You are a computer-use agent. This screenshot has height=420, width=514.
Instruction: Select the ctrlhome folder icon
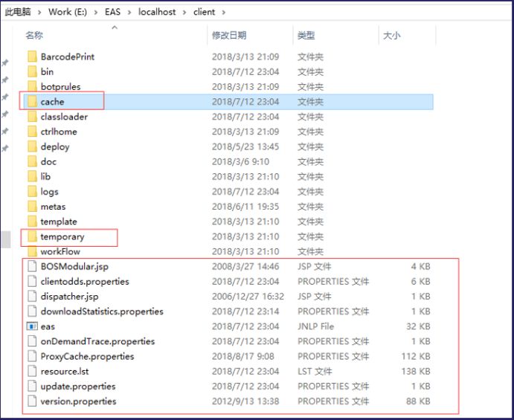[32, 132]
